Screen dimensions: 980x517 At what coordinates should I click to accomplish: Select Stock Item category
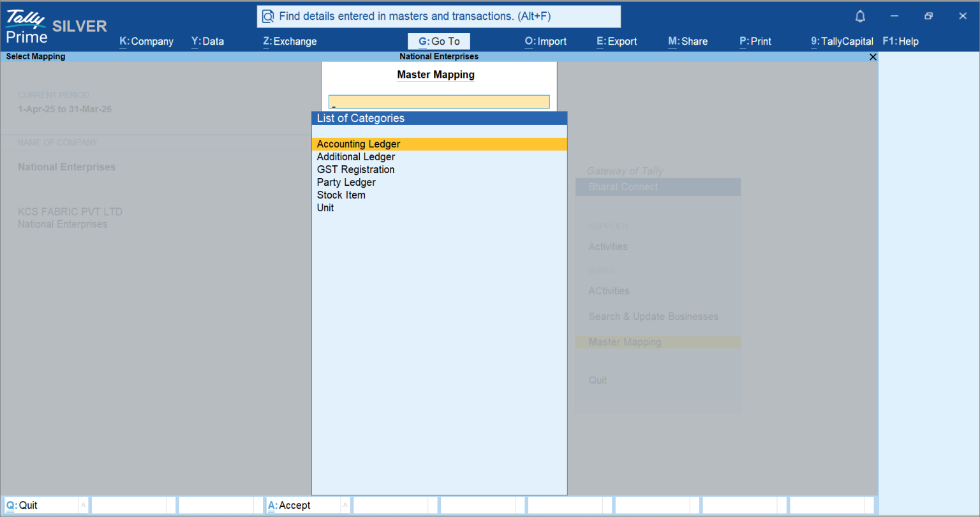(440, 195)
